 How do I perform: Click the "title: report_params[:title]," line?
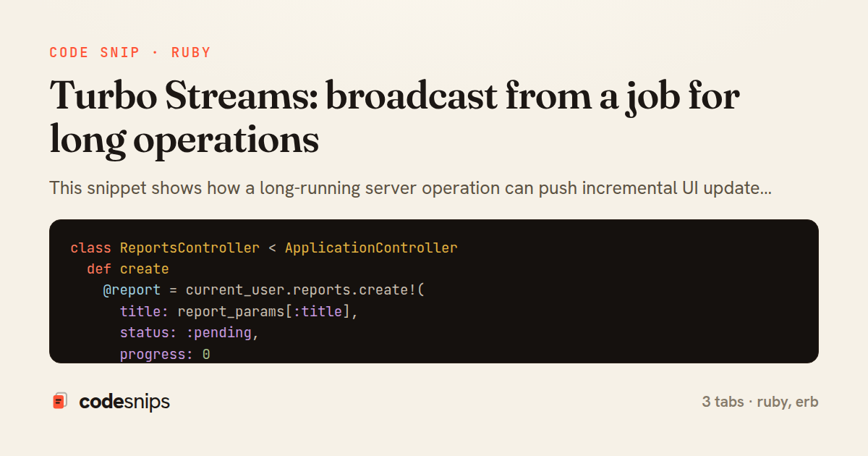(239, 312)
